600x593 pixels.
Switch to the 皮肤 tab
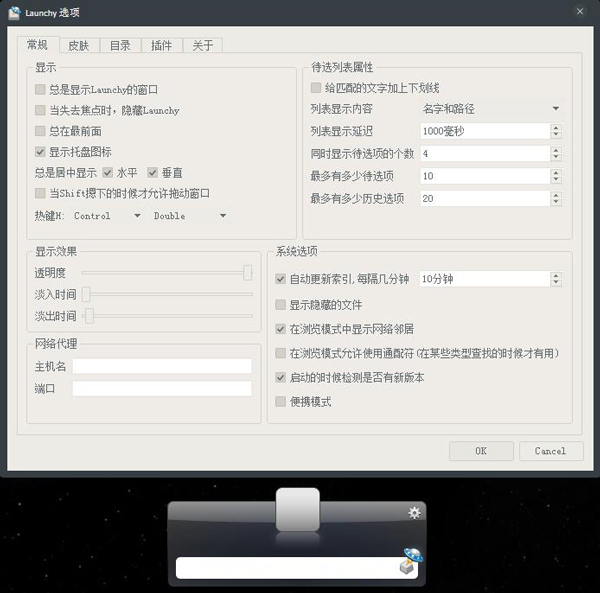pyautogui.click(x=79, y=46)
